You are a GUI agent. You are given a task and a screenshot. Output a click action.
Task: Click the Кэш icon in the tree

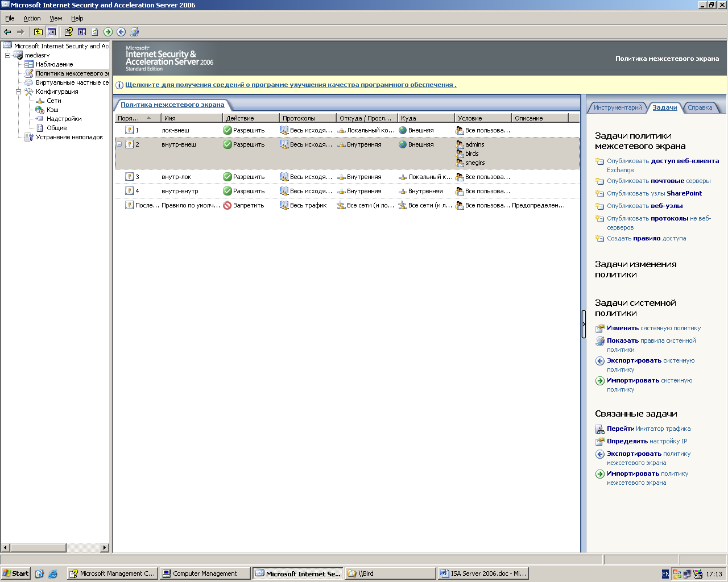click(40, 110)
